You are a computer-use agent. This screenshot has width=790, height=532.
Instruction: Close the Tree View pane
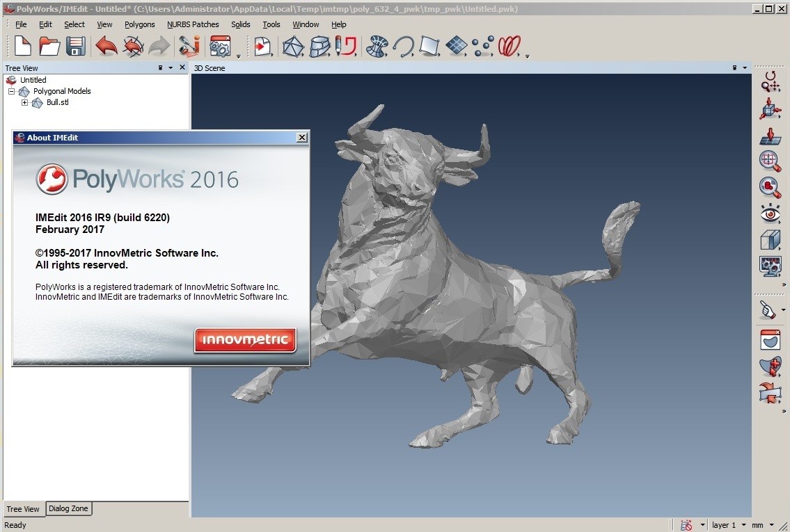tap(182, 67)
